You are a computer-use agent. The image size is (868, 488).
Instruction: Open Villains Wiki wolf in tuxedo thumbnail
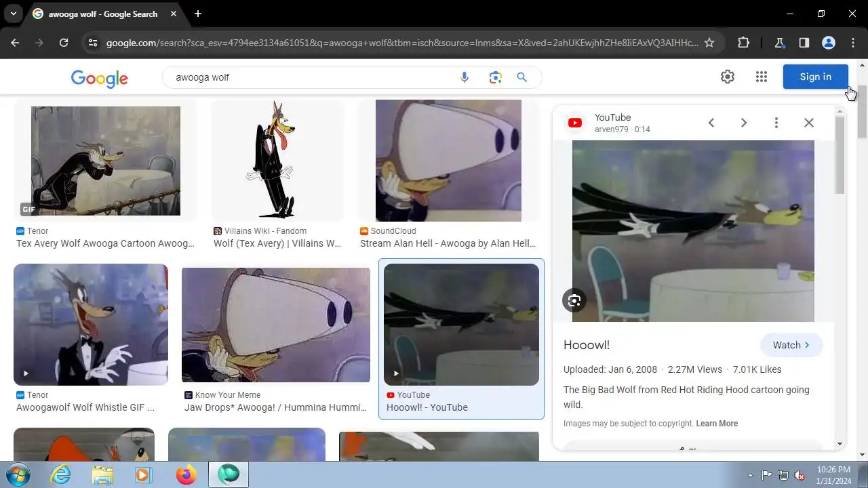point(278,161)
